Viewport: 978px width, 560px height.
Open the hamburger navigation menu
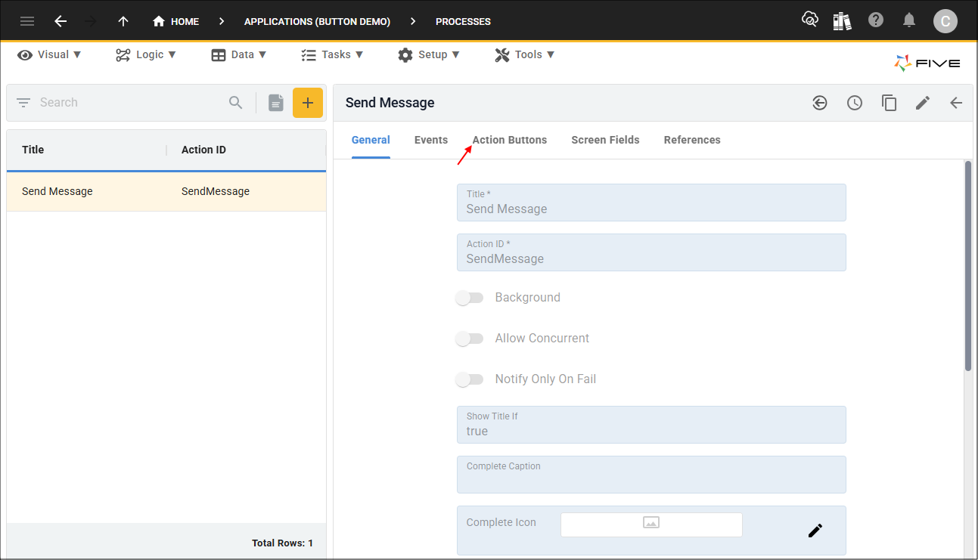(27, 21)
